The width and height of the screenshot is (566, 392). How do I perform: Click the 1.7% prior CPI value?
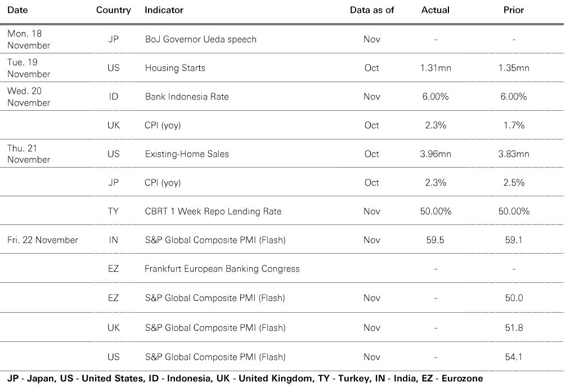click(514, 125)
